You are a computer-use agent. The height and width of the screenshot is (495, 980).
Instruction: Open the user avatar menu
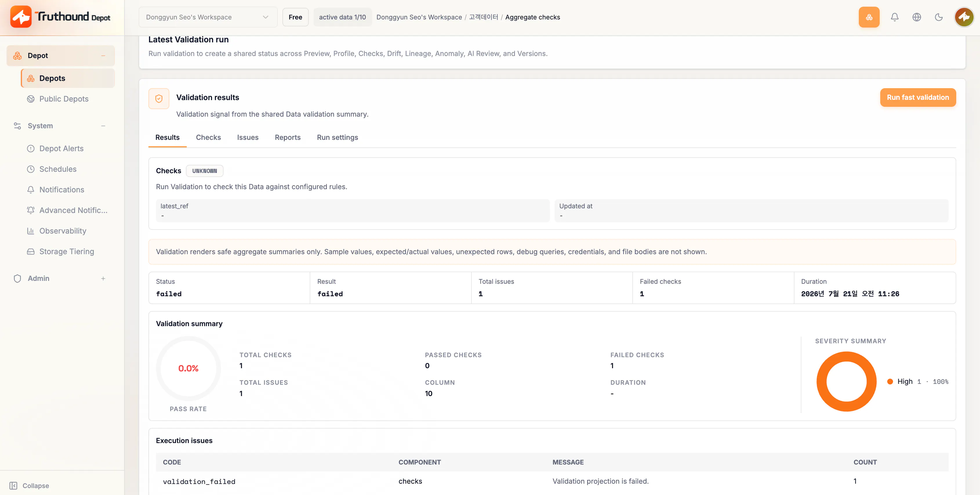coord(964,17)
